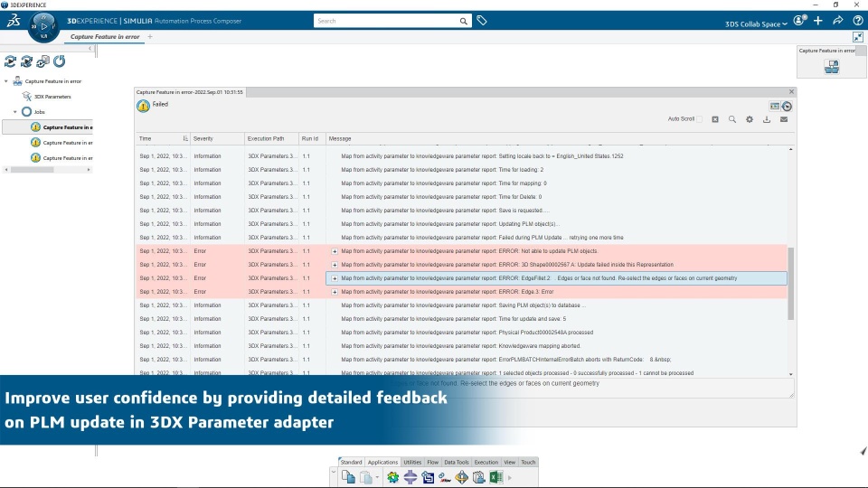Sort by the Time column header
Screen dimensions: 868x488
(x=164, y=139)
